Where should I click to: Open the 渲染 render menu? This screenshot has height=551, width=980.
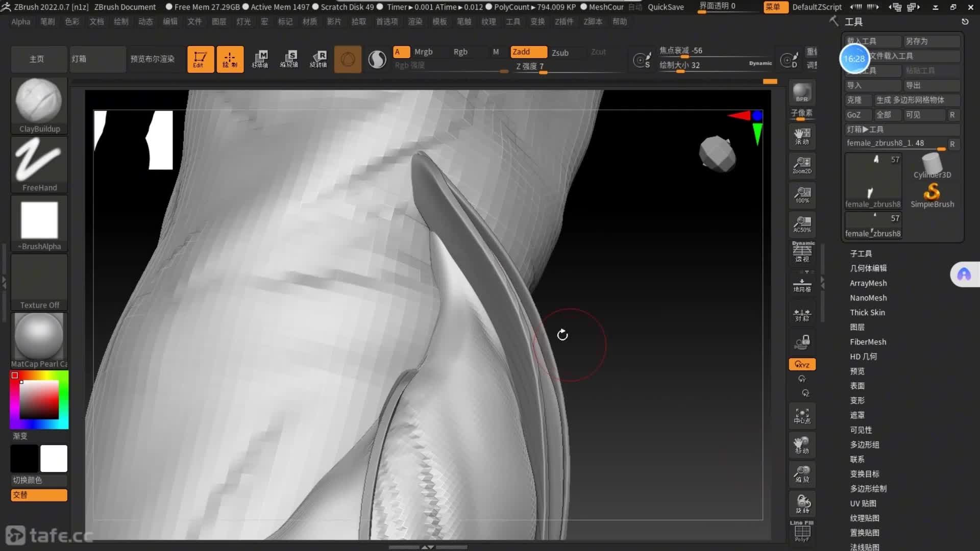point(414,21)
